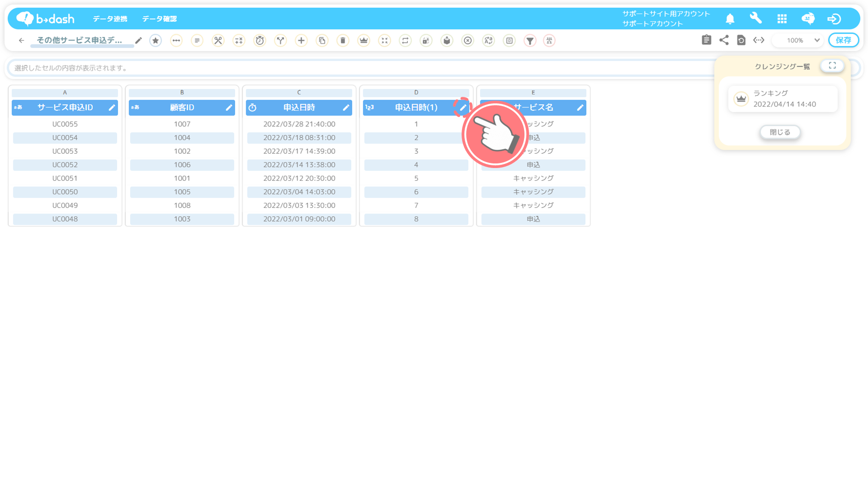Select column letter C header
Screen dimensions: 868x488
click(299, 93)
